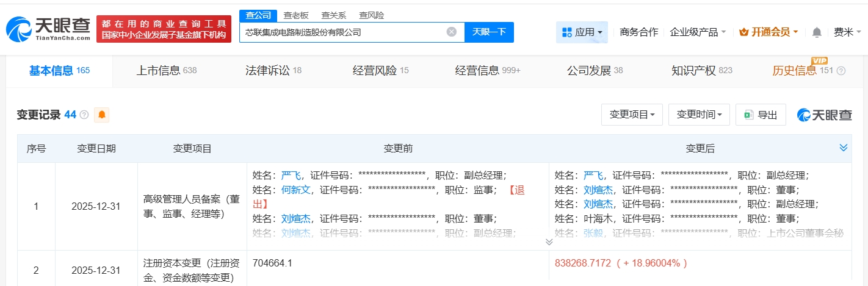This screenshot has height=286, width=868.
Task: Click the 导出 export button
Action: [761, 115]
